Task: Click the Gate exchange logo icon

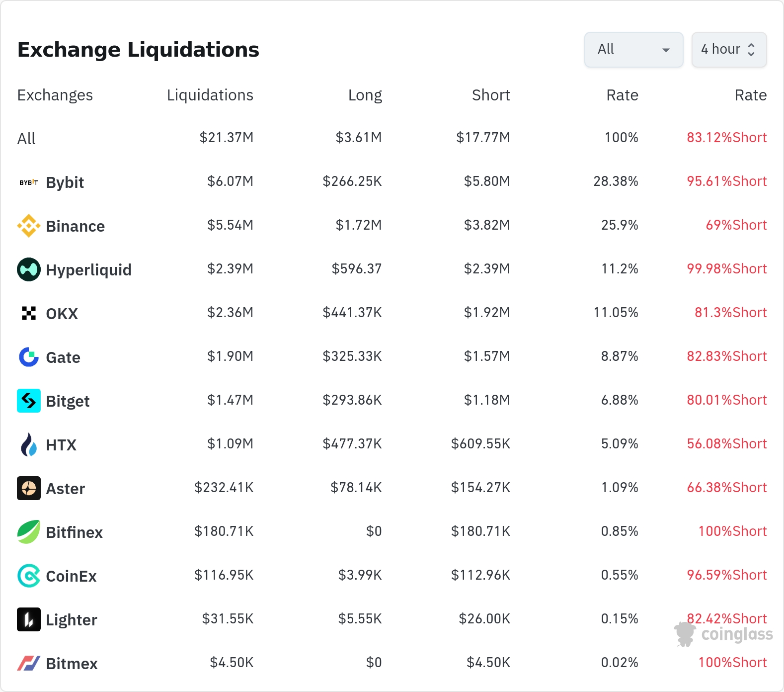Action: [x=29, y=357]
